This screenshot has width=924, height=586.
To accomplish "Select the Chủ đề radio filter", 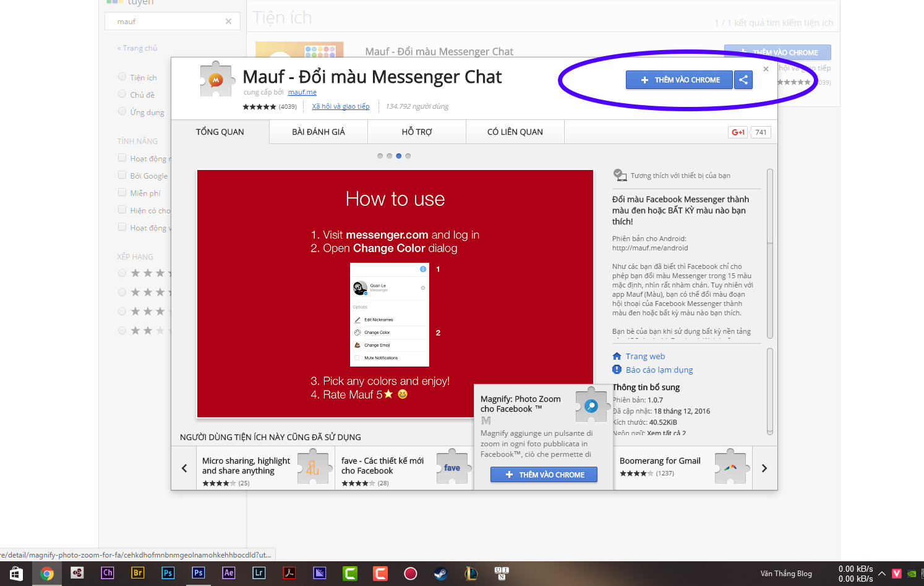I will click(x=122, y=95).
